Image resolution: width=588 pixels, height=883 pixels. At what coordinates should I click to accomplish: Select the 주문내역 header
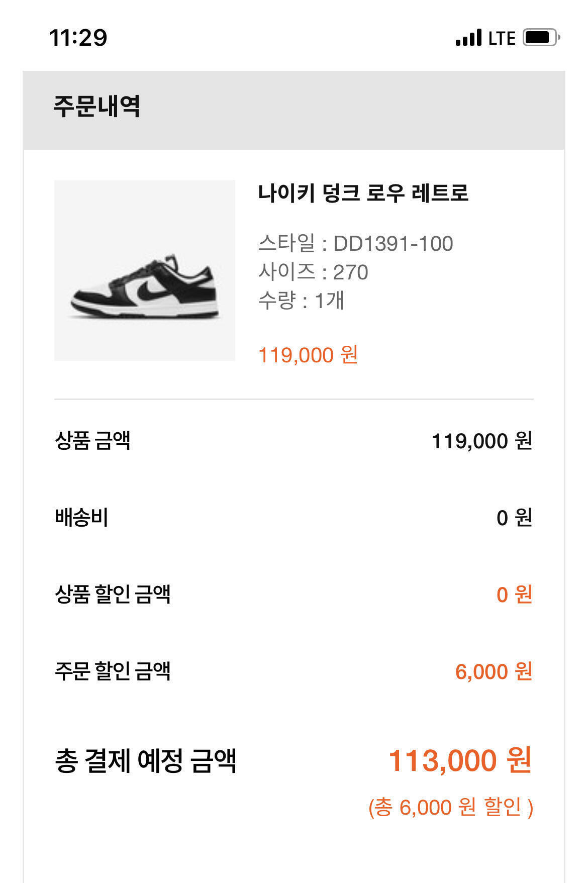[x=96, y=106]
